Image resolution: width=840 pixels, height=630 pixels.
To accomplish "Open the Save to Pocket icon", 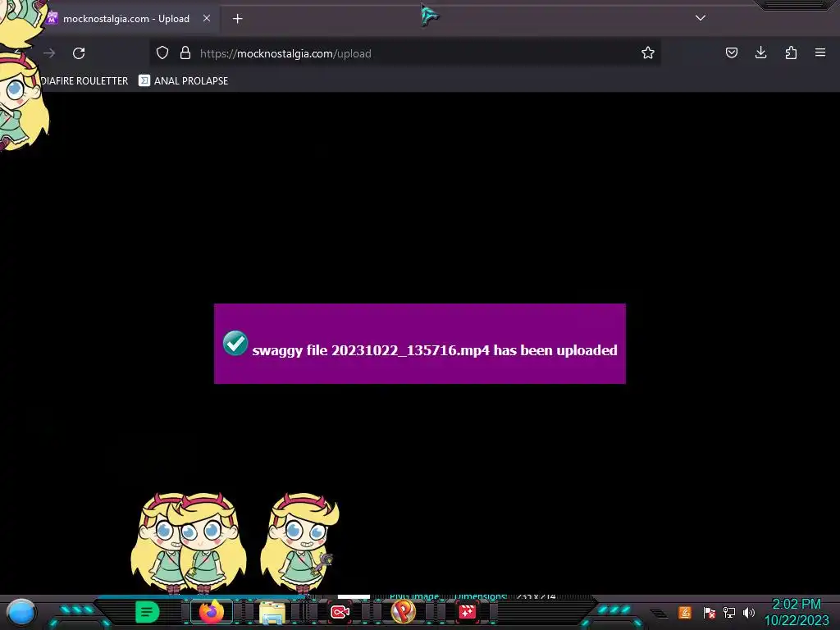I will point(731,52).
